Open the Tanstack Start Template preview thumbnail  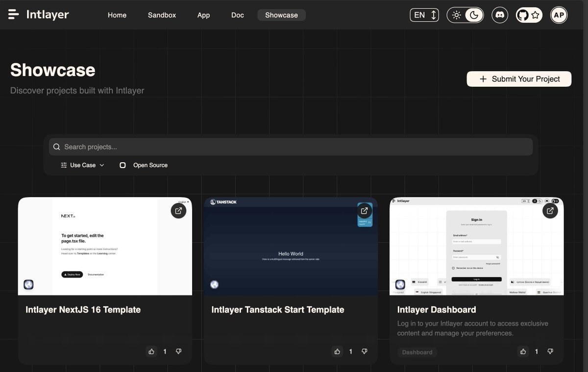[291, 246]
